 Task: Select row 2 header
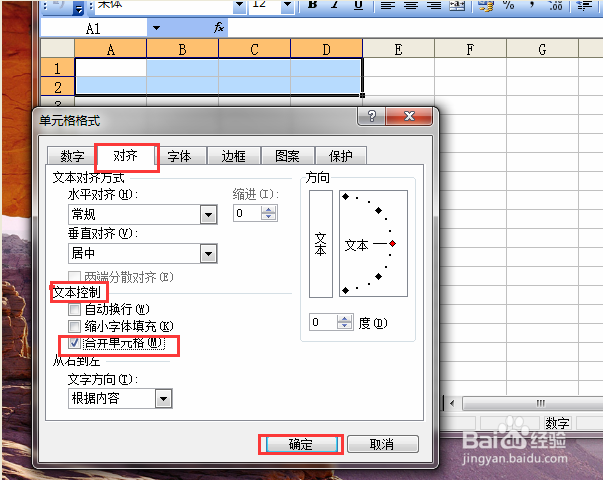click(58, 87)
